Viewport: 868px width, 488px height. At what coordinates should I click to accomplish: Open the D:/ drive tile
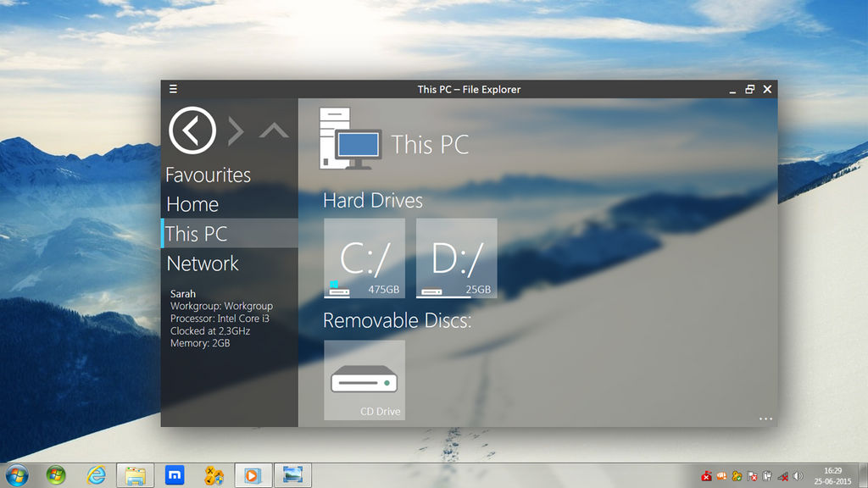tap(456, 258)
